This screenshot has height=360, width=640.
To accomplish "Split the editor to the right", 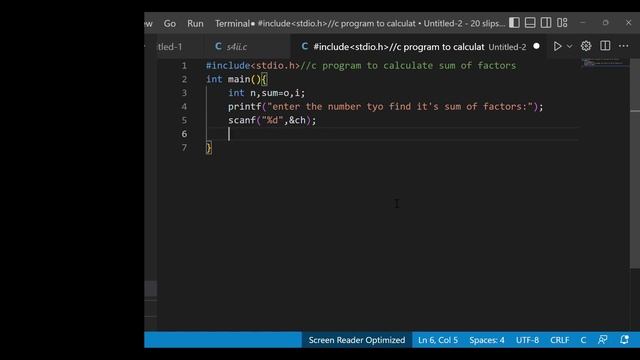I will pyautogui.click(x=605, y=46).
